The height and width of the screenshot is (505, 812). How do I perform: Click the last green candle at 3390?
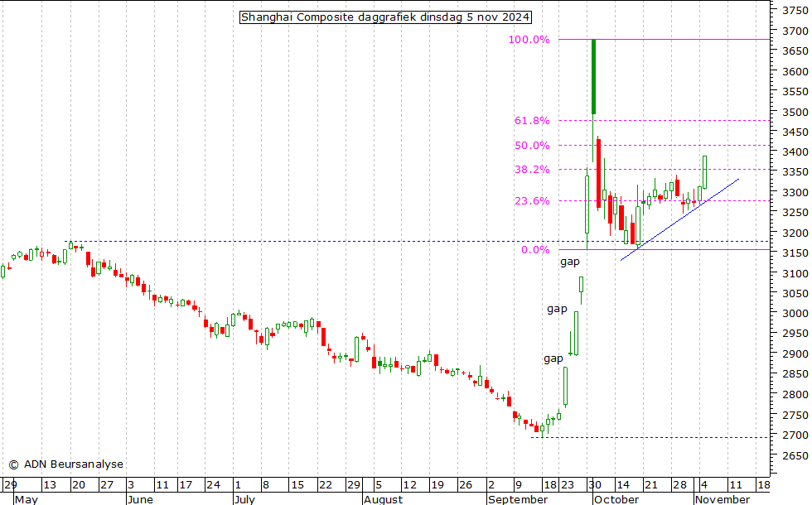coord(705,172)
